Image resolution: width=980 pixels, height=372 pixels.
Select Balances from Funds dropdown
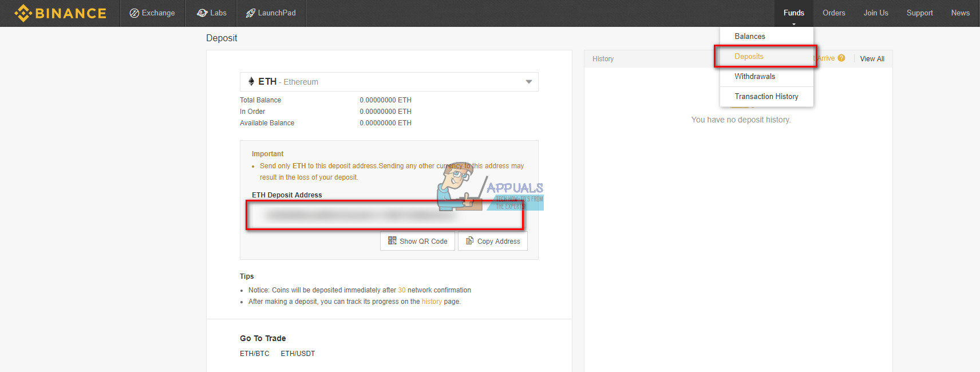(766, 36)
